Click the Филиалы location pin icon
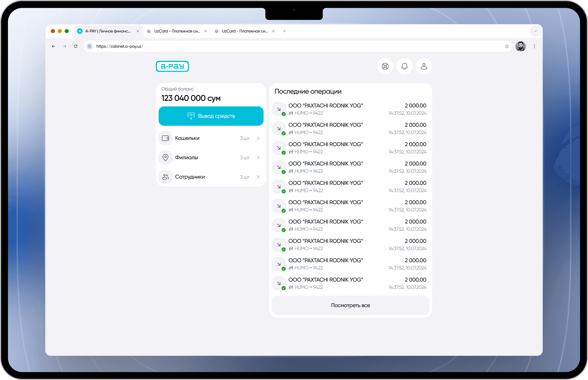This screenshot has height=380, width=588. (165, 157)
